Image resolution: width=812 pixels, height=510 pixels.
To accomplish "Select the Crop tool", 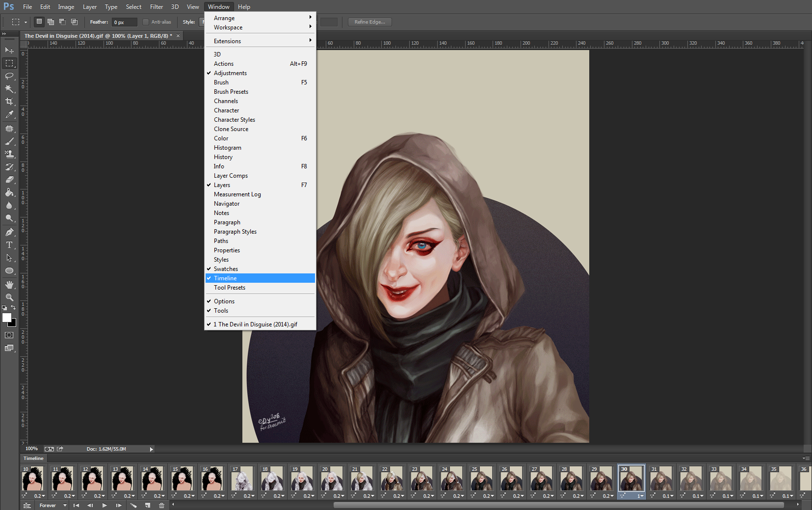I will click(9, 102).
